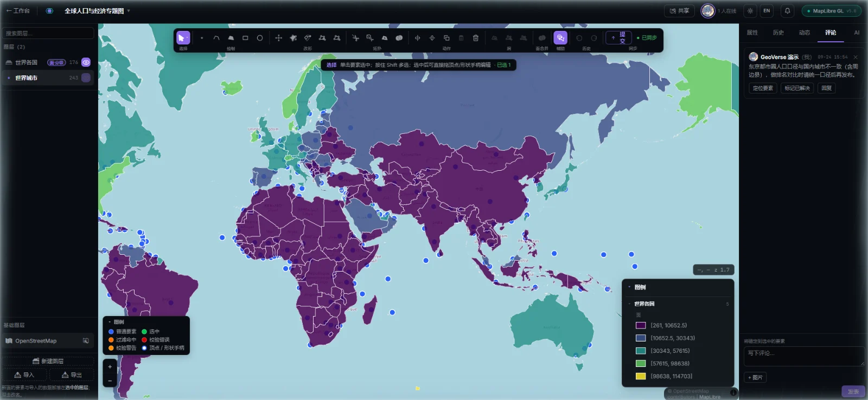
Task: Toggle visibility of 世界各国 layer
Action: (86, 62)
